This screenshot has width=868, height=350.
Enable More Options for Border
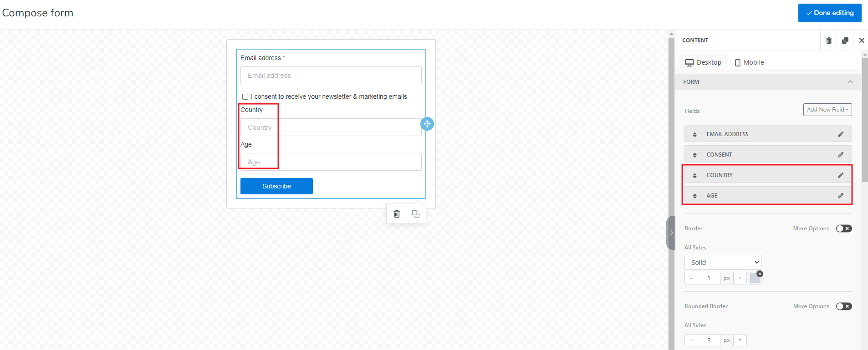pyautogui.click(x=843, y=228)
